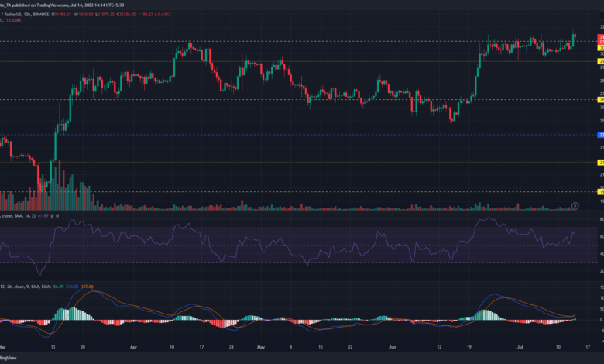Click the TradingView logo in bottom-left corner
This screenshot has width=604, height=364.
pos(9,359)
